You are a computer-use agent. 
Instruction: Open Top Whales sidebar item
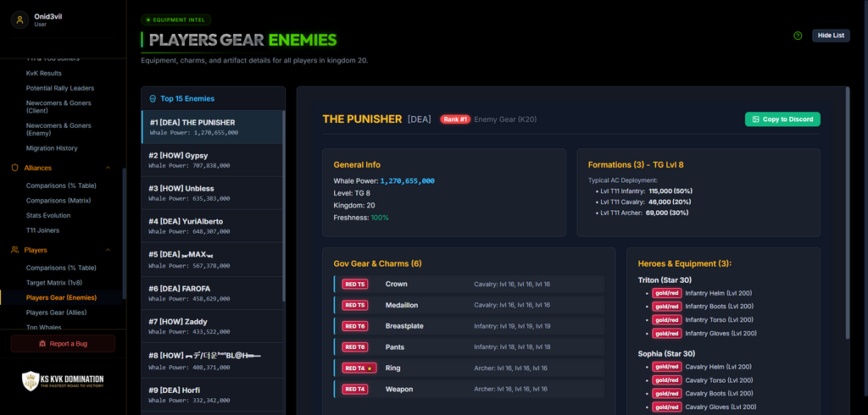[x=44, y=328]
